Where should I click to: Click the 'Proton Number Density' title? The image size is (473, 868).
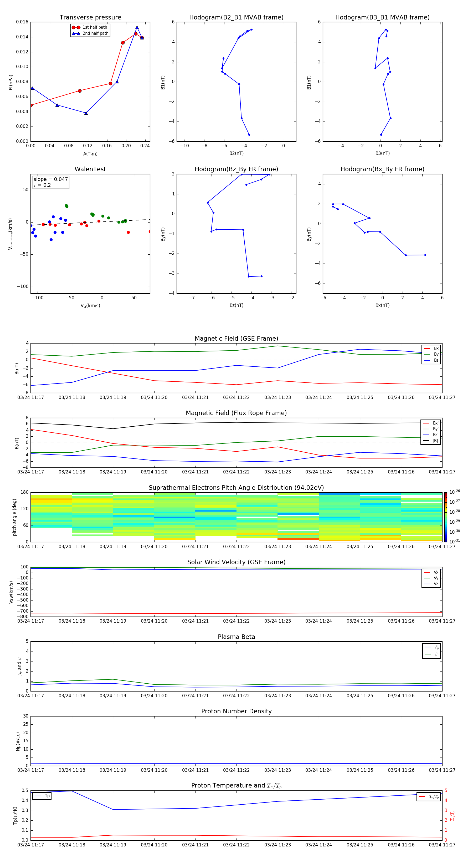236,711
